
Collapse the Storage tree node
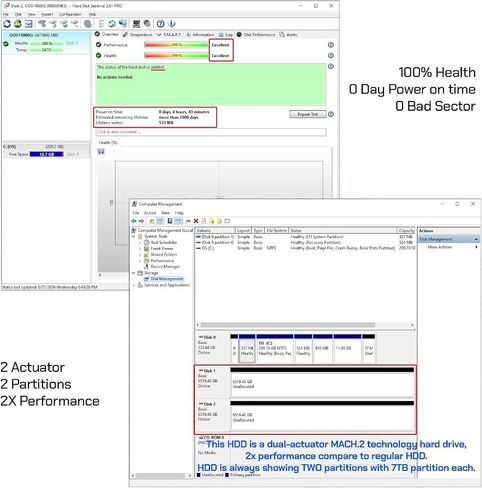[x=134, y=273]
